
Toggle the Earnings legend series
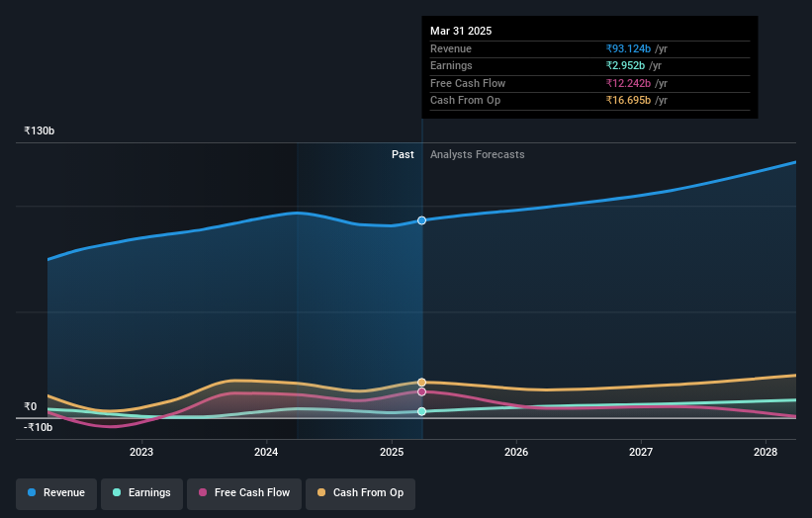tap(141, 493)
